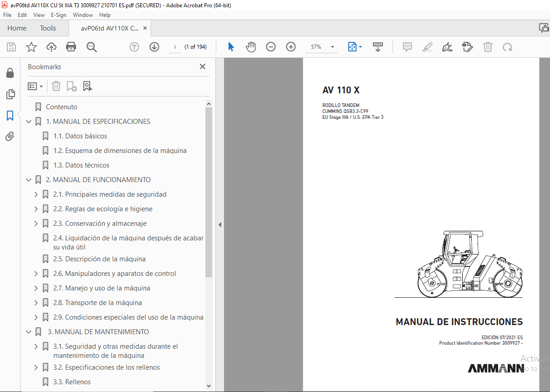Viewport: 550px width, 392px height.
Task: Click the edit PDF stamp icon
Action: pos(467,47)
